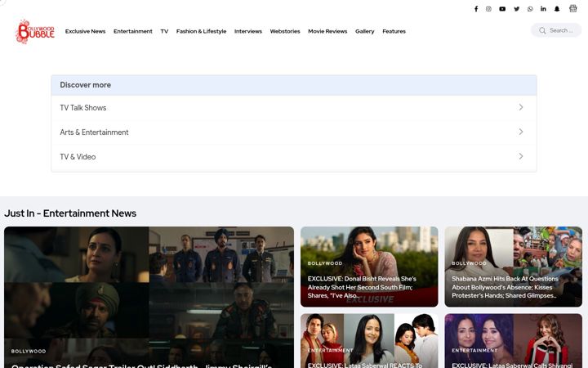Expand the TV & Video chevron

(x=521, y=156)
